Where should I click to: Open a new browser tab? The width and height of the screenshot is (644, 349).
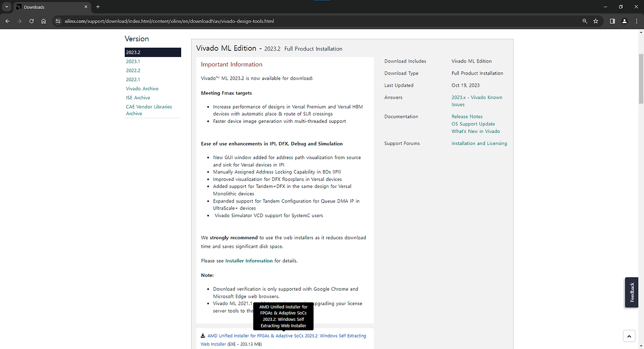click(98, 7)
